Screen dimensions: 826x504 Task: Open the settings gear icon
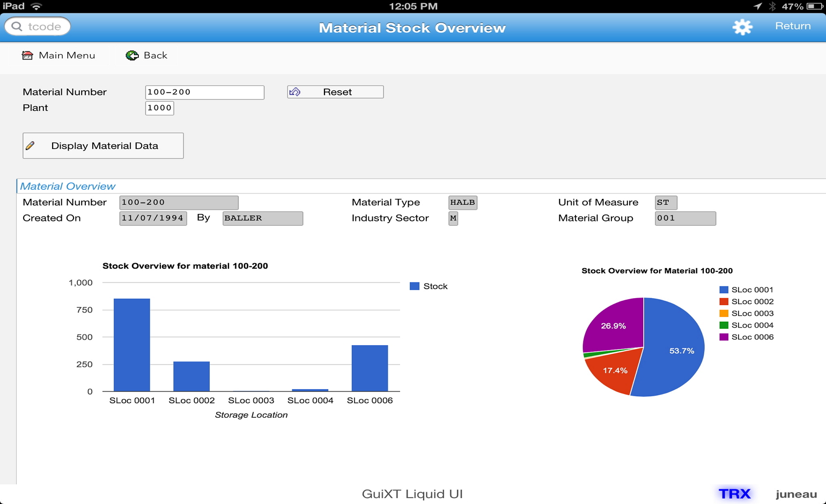(x=742, y=27)
